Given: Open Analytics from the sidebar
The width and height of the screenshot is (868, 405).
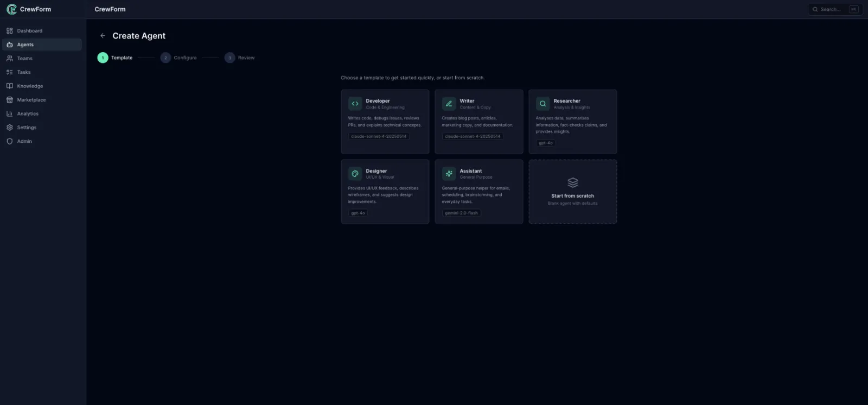Looking at the screenshot, I should point(28,114).
